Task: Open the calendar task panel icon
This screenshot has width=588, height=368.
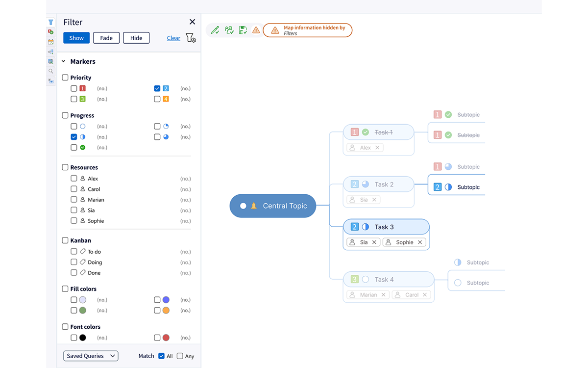Action: [x=50, y=42]
